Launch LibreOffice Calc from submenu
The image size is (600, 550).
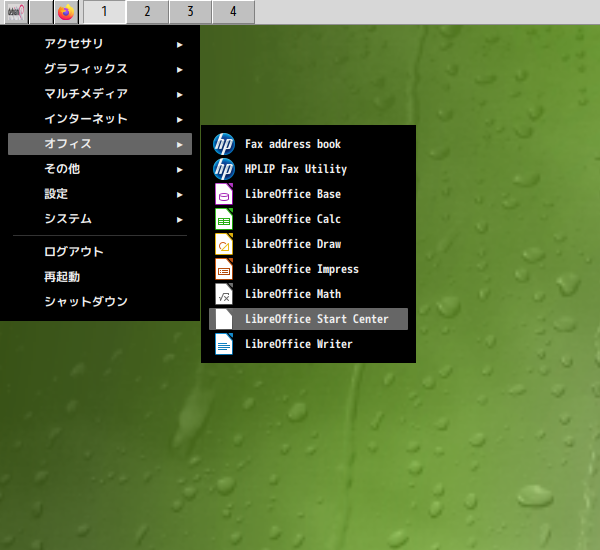308,219
